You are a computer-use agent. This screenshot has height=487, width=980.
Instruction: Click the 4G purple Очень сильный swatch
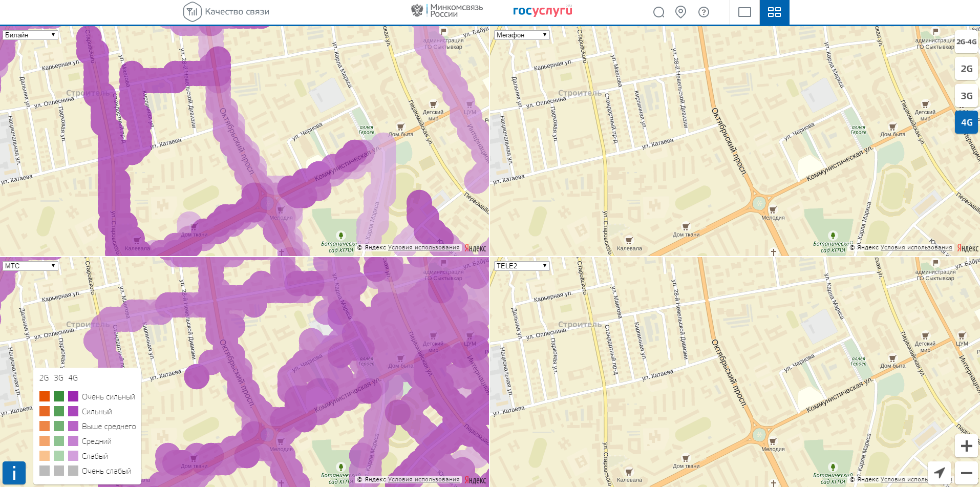click(x=73, y=396)
